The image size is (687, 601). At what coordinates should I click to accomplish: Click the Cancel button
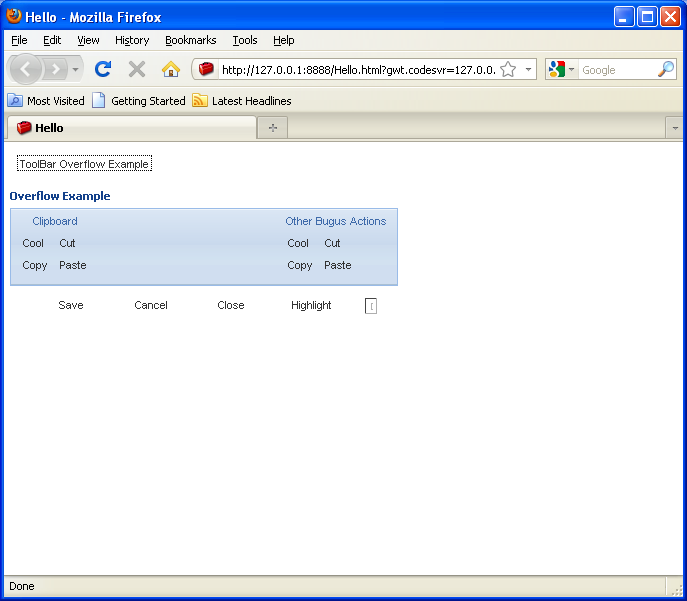[x=151, y=305]
